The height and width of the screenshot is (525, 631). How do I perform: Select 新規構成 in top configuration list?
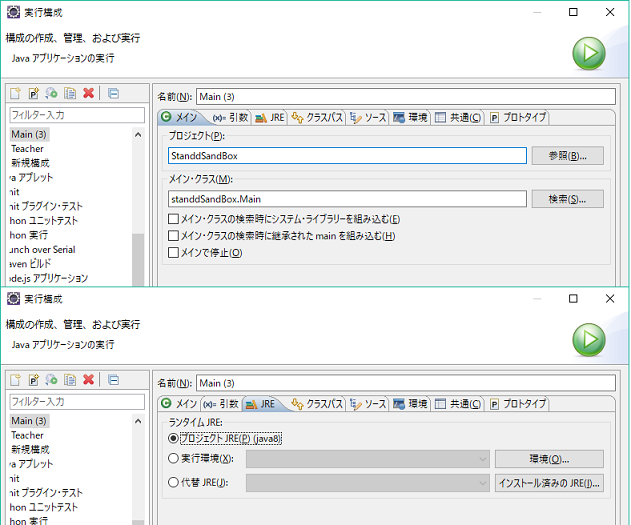click(x=30, y=163)
